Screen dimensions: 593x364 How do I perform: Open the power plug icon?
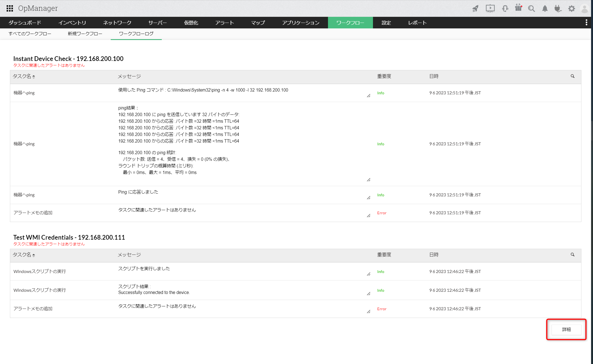click(558, 9)
